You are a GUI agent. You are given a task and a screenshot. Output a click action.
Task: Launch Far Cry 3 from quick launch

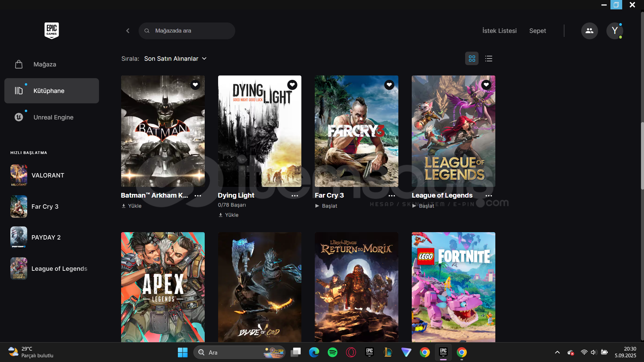(x=52, y=207)
